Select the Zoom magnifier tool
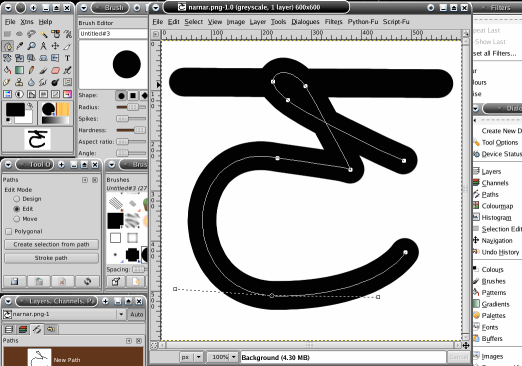The image size is (522, 366). (x=31, y=46)
